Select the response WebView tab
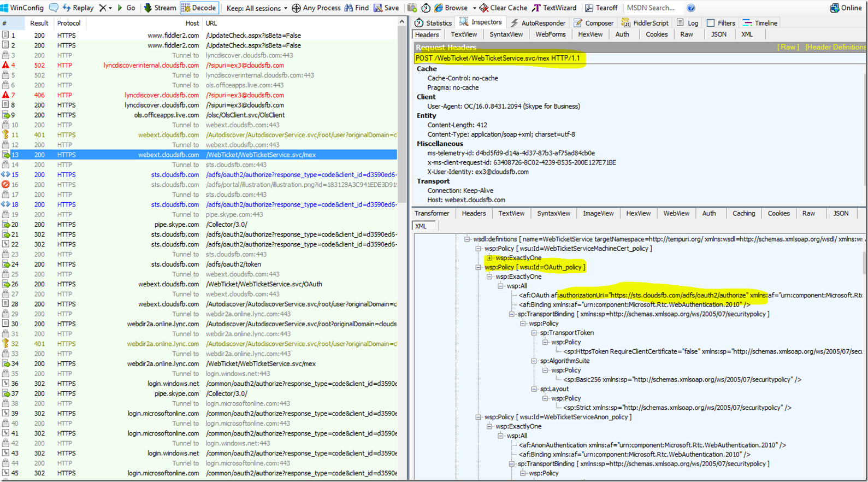The width and height of the screenshot is (868, 482). (x=676, y=214)
